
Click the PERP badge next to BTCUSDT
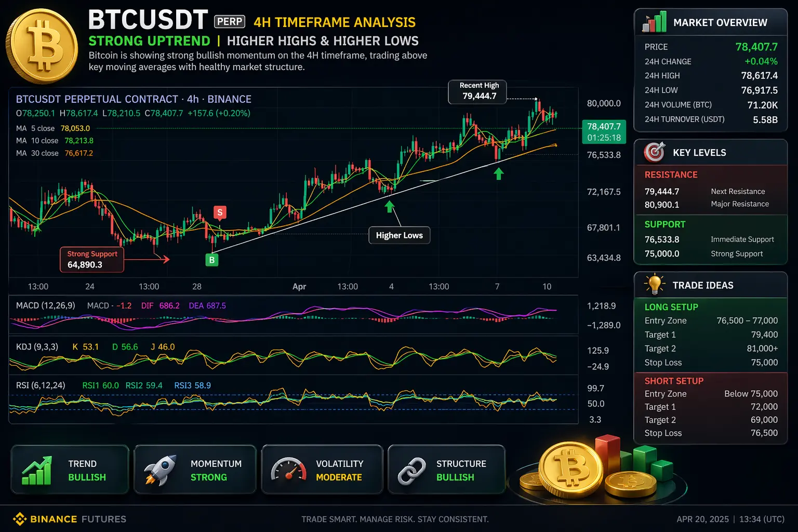[230, 21]
